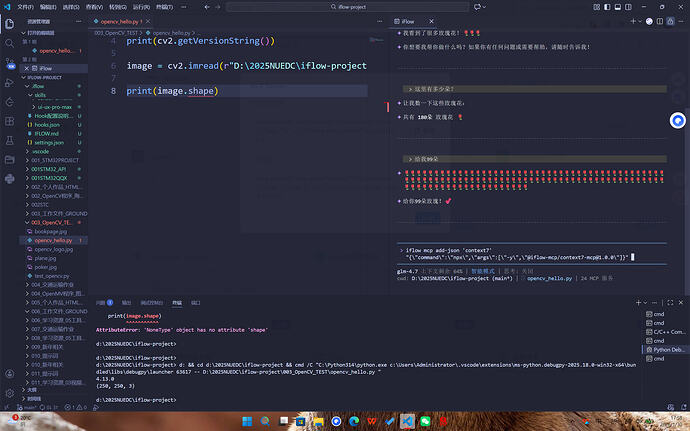Select the Python Deb... terminal in list
The image size is (690, 431).
[x=669, y=349]
